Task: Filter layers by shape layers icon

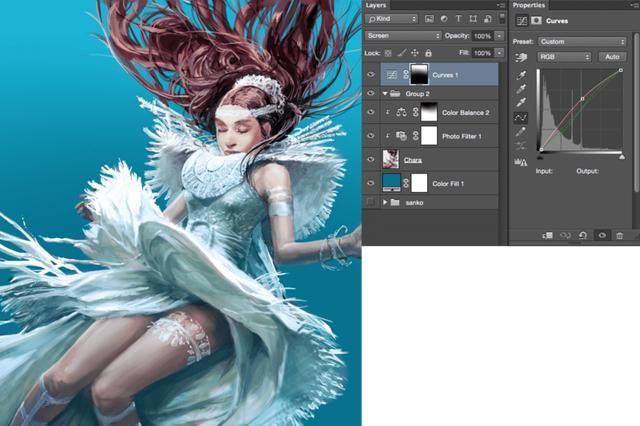Action: point(473,19)
